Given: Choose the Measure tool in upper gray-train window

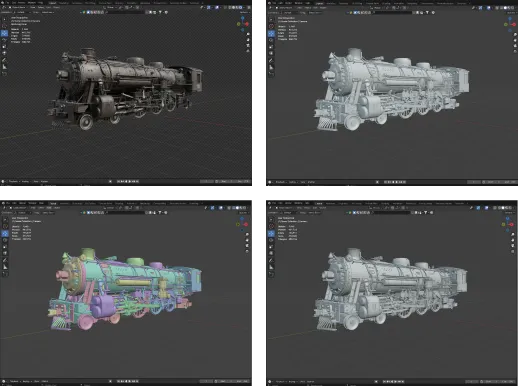Looking at the screenshot, I should (x=271, y=67).
